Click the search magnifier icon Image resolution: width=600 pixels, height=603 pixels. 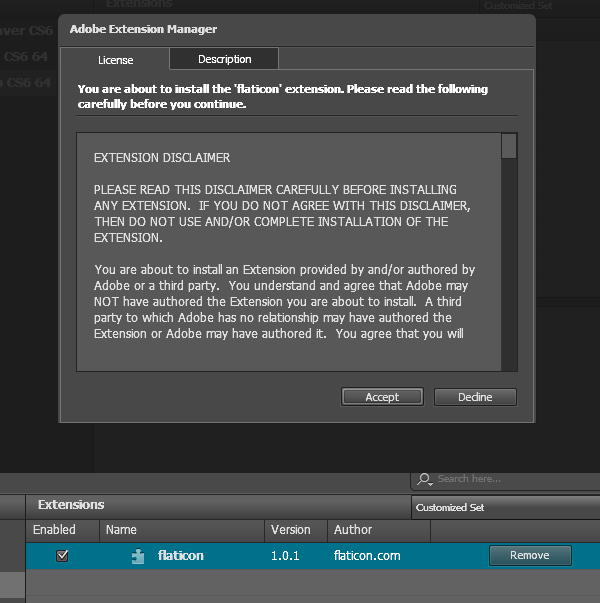click(424, 479)
